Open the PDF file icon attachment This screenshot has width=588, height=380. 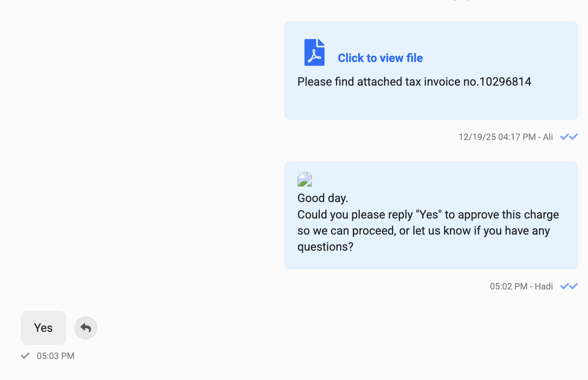tap(314, 53)
